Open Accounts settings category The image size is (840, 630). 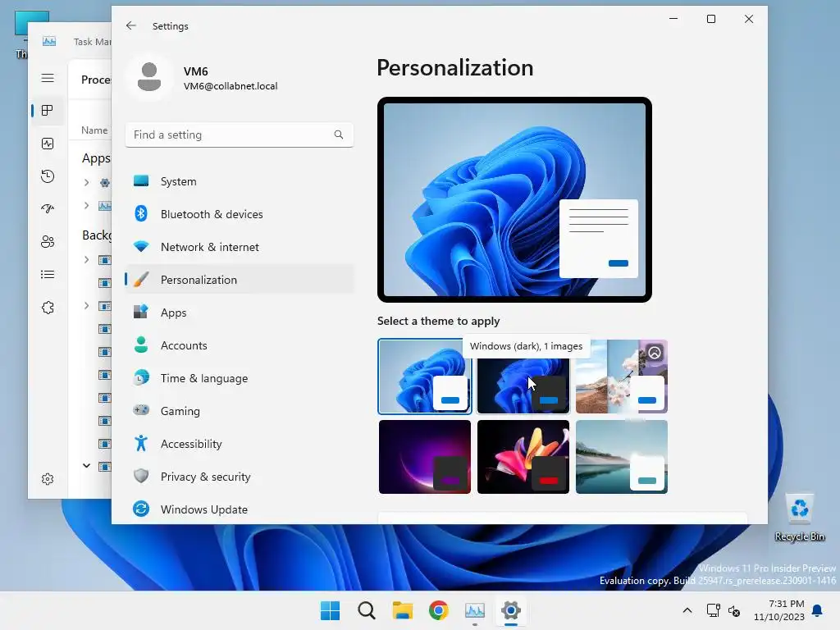[x=240, y=345]
